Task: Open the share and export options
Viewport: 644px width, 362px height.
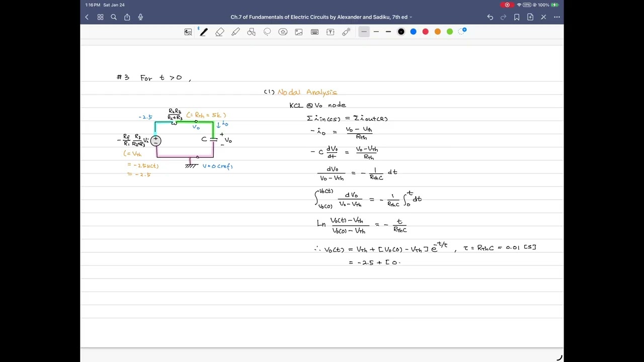Action: pos(127,17)
